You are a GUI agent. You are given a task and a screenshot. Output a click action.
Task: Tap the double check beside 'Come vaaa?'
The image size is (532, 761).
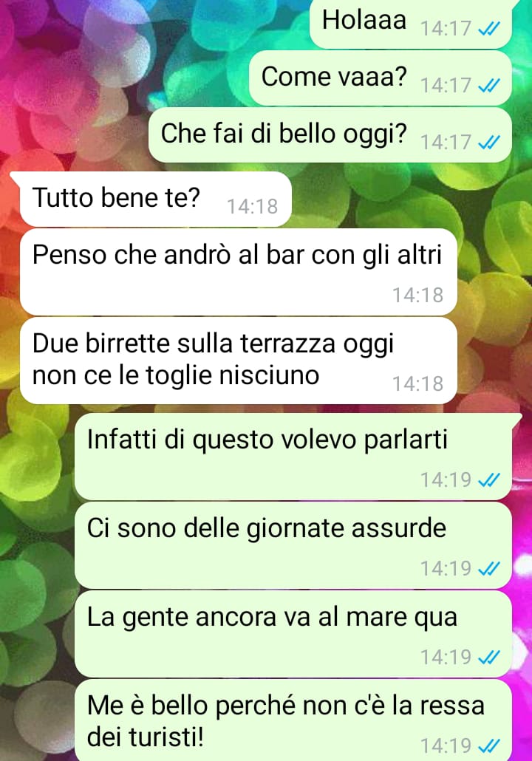[x=489, y=86]
